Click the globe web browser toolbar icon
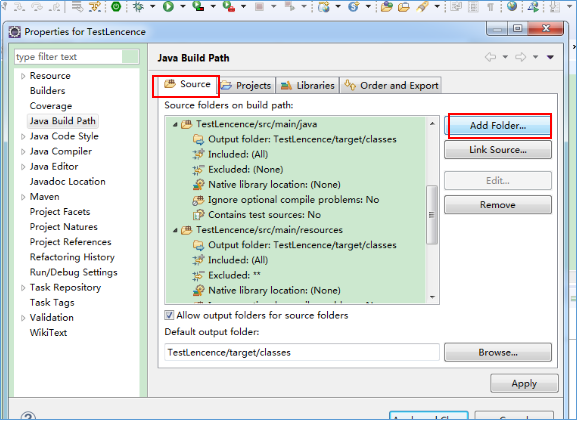This screenshot has height=421, width=578. point(512,6)
